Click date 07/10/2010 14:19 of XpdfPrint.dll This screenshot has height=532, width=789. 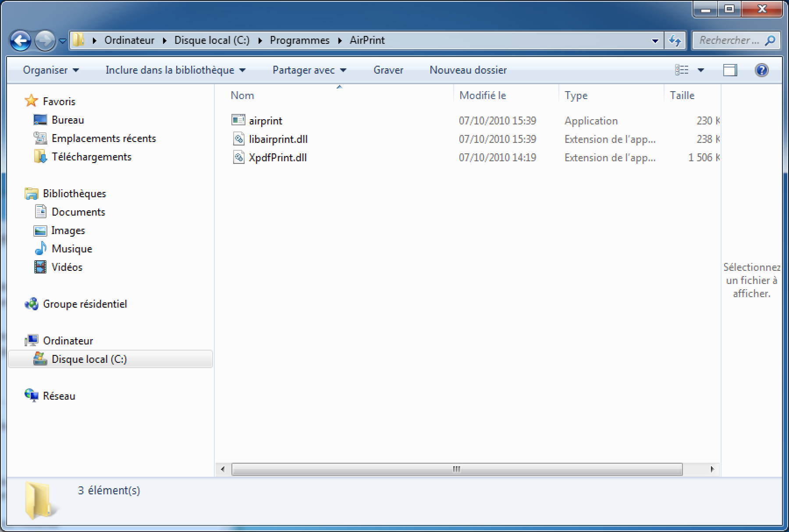(498, 158)
